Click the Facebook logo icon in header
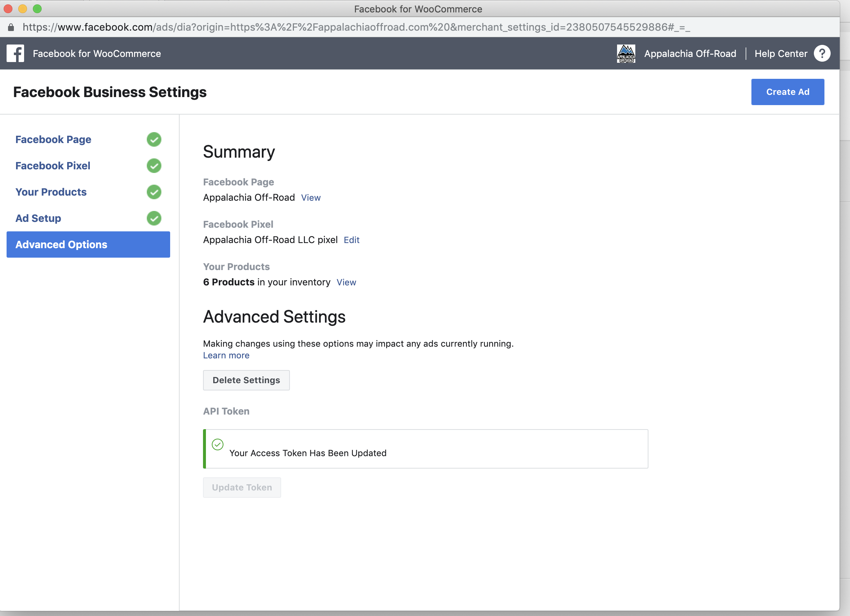Image resolution: width=850 pixels, height=616 pixels. point(15,54)
